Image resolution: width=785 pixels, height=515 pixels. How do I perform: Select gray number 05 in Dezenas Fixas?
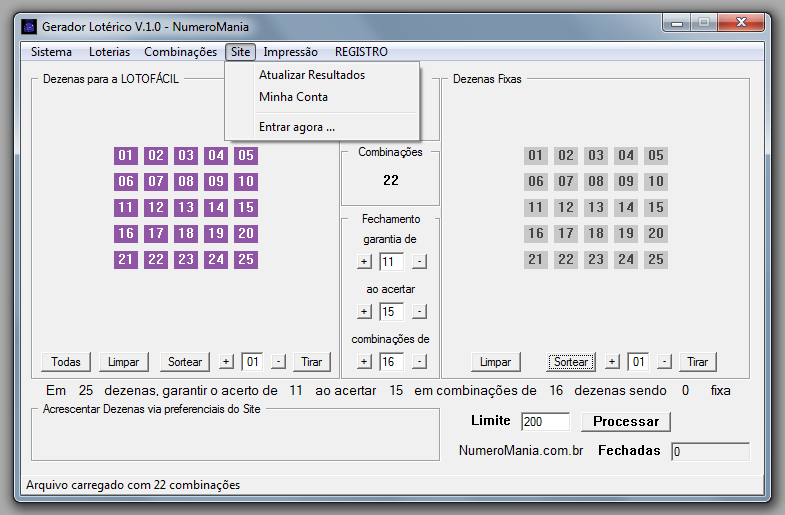pyautogui.click(x=656, y=155)
